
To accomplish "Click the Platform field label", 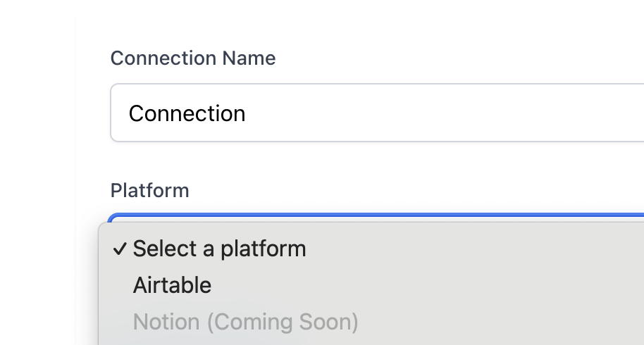I will pyautogui.click(x=150, y=190).
